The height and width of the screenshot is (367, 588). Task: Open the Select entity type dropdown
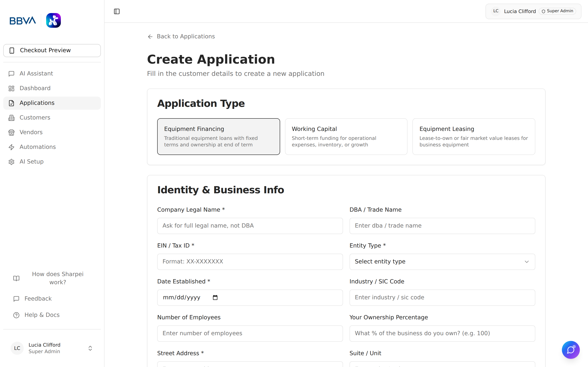[442, 262]
